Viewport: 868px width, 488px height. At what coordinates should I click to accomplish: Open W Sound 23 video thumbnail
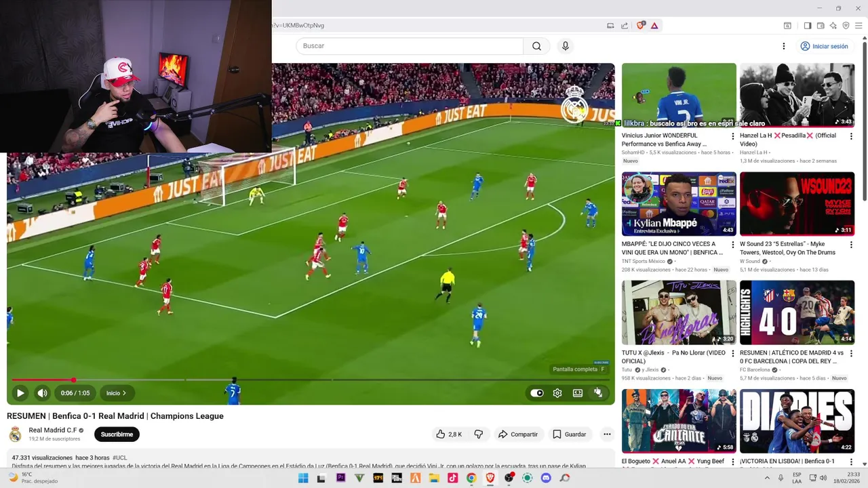click(x=797, y=204)
